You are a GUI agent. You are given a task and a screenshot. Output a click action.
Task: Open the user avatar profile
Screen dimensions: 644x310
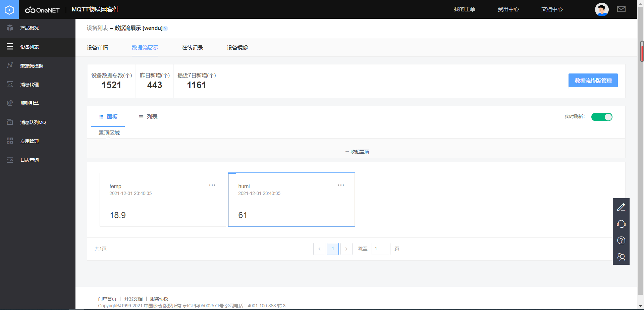pos(602,9)
